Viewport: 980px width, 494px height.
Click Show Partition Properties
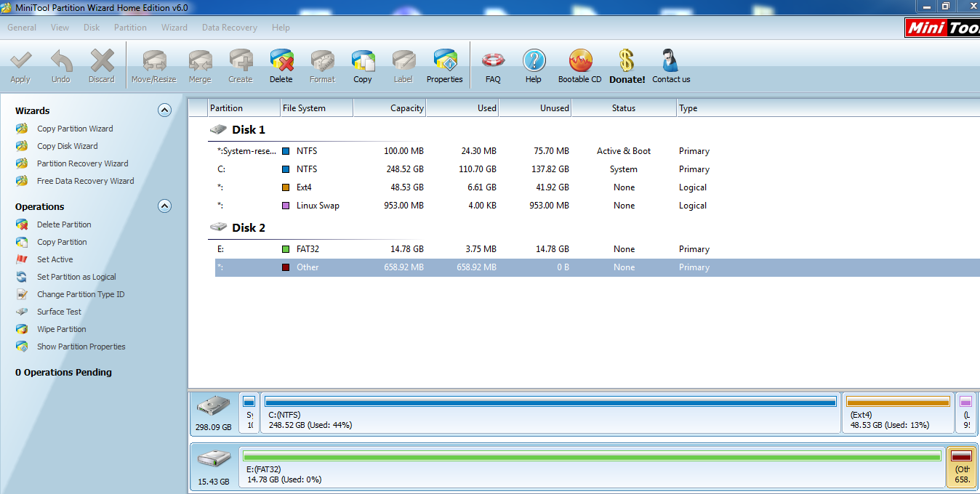tap(81, 347)
